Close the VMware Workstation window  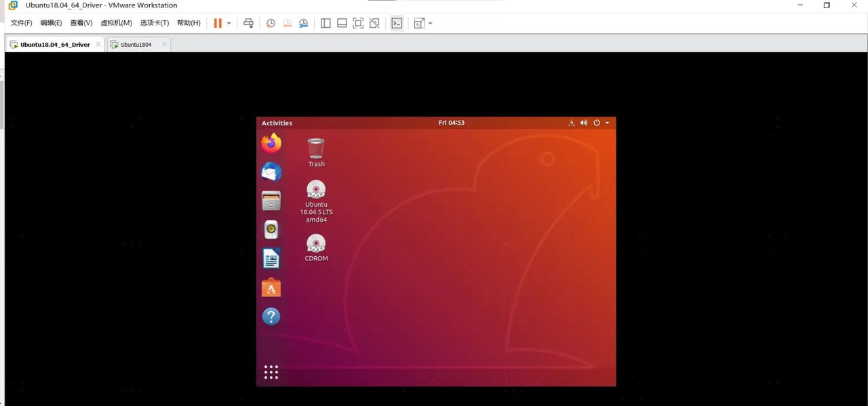pyautogui.click(x=854, y=5)
